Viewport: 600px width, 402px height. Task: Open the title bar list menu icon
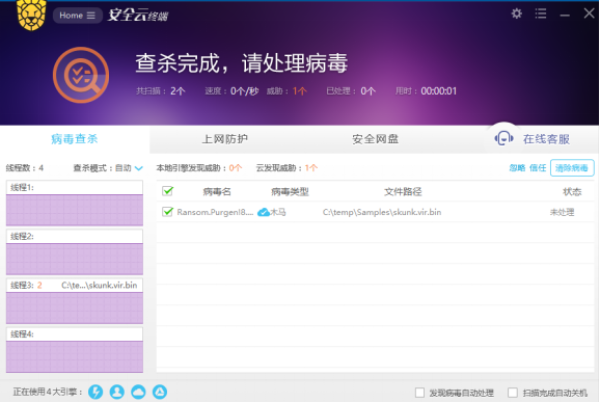tap(541, 14)
